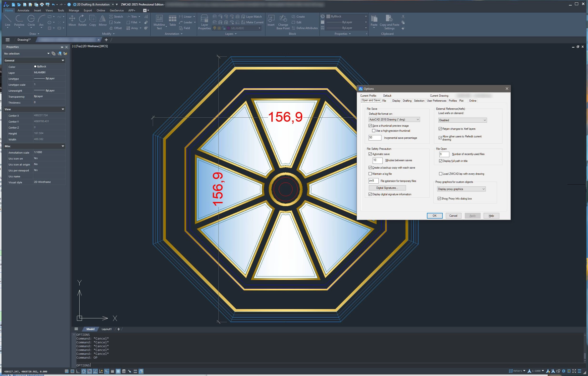Click the Layer Match button
588x376 pixels.
tap(251, 17)
